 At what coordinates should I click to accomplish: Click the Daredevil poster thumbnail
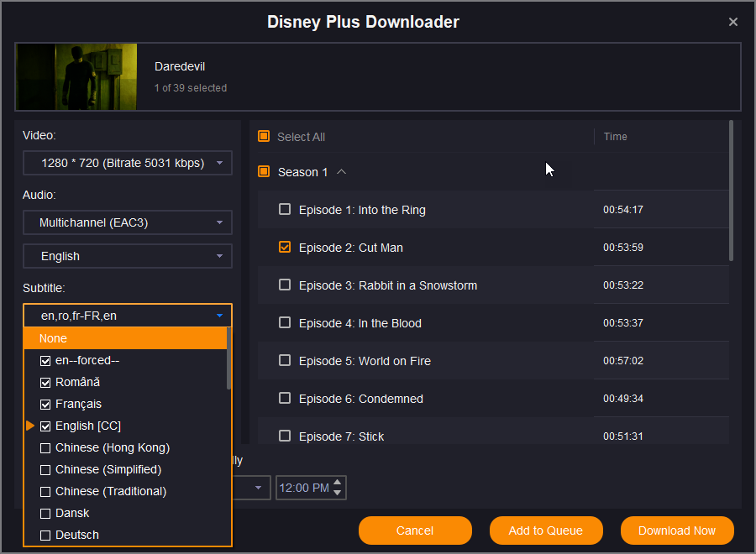click(x=76, y=76)
